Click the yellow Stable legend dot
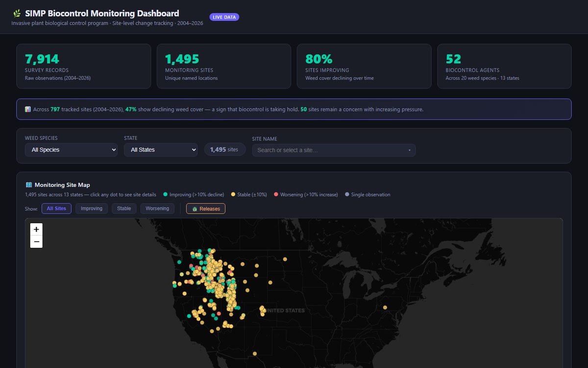This screenshot has height=368, width=588. point(233,195)
